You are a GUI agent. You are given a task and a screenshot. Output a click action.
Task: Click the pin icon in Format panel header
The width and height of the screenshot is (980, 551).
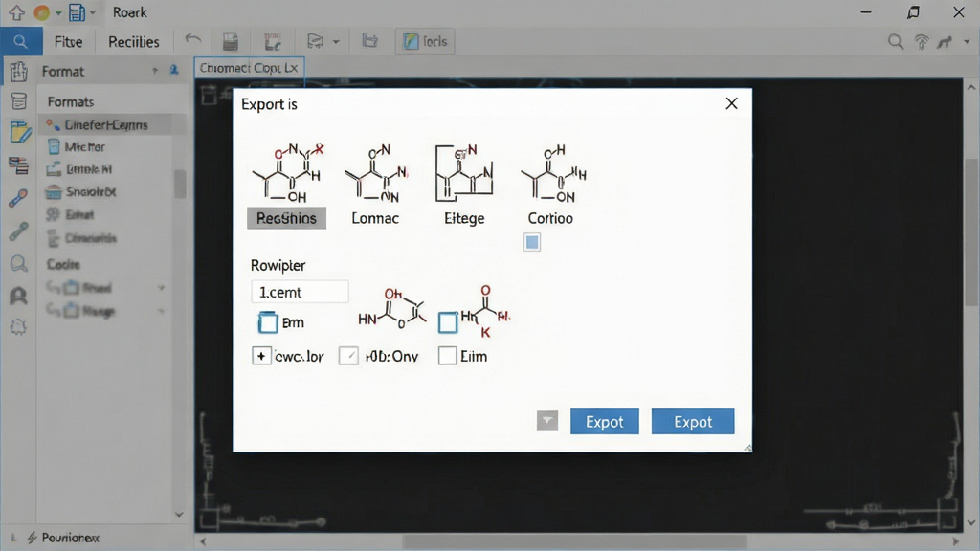pos(174,71)
